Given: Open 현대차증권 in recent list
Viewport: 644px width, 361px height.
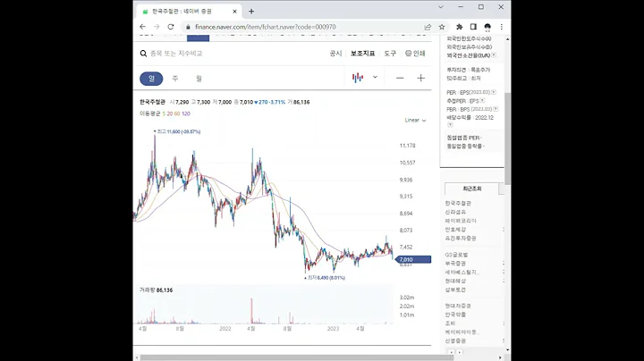Looking at the screenshot, I should [x=458, y=306].
